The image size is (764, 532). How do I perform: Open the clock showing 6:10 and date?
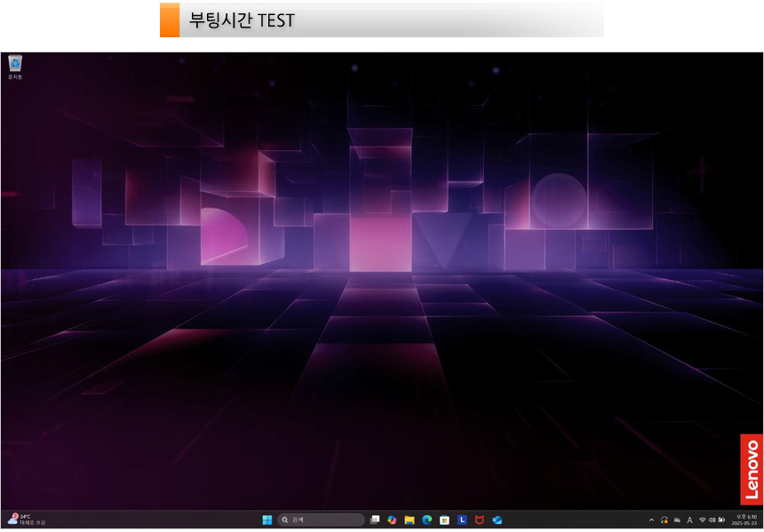click(745, 520)
